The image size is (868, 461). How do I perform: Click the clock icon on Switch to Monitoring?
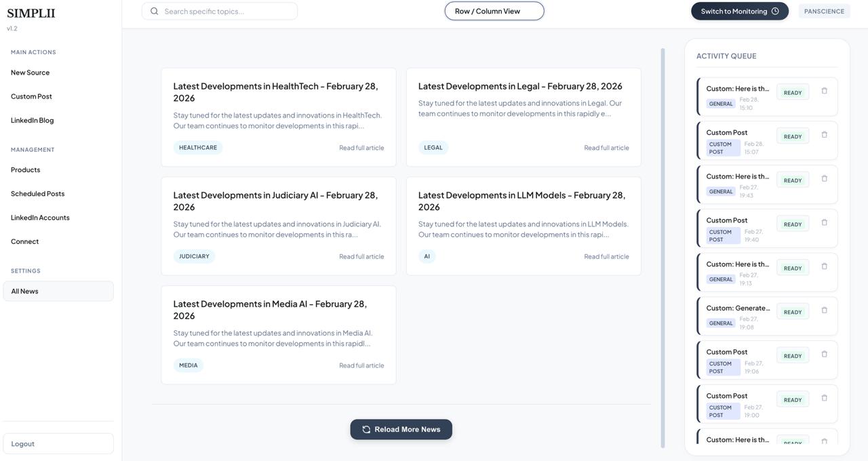[x=775, y=12]
